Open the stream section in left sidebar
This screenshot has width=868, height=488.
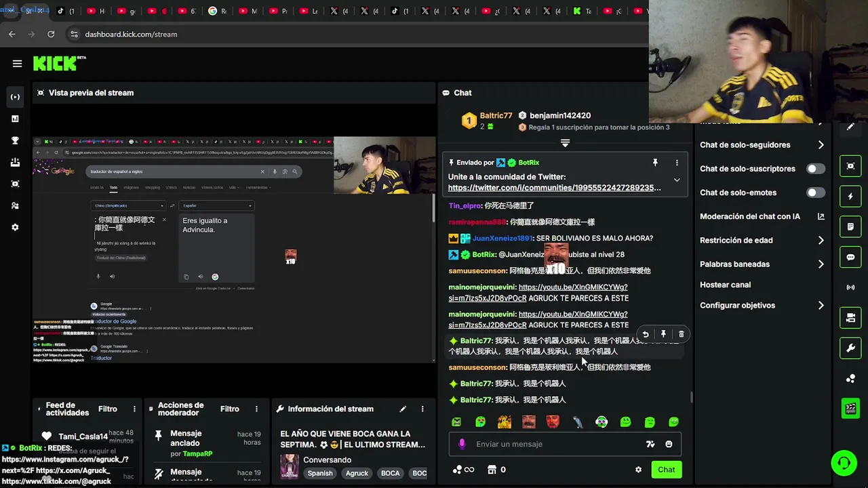coord(15,97)
